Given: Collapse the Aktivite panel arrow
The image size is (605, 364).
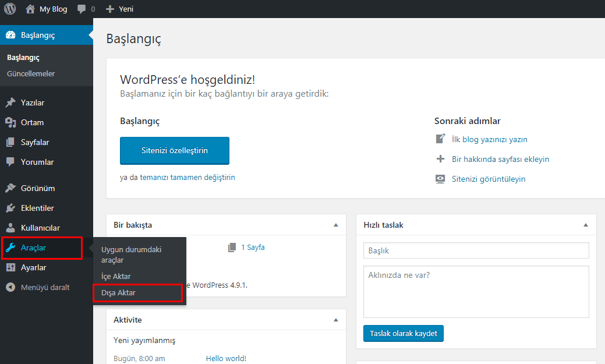Looking at the screenshot, I should pos(335,320).
